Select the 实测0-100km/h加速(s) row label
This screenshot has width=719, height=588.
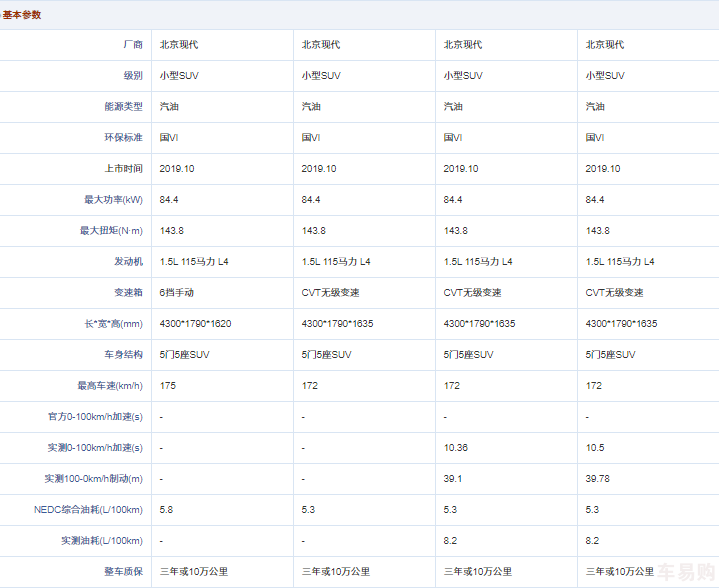point(95,448)
